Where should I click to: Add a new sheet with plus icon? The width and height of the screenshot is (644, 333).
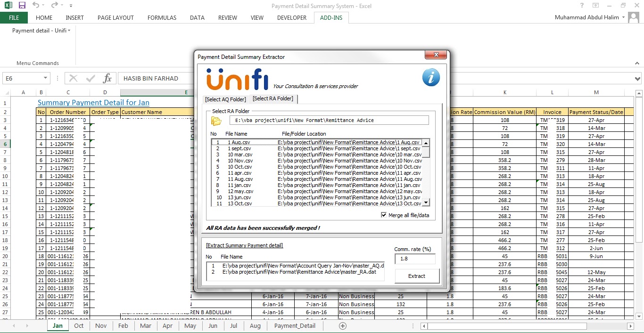[343, 326]
